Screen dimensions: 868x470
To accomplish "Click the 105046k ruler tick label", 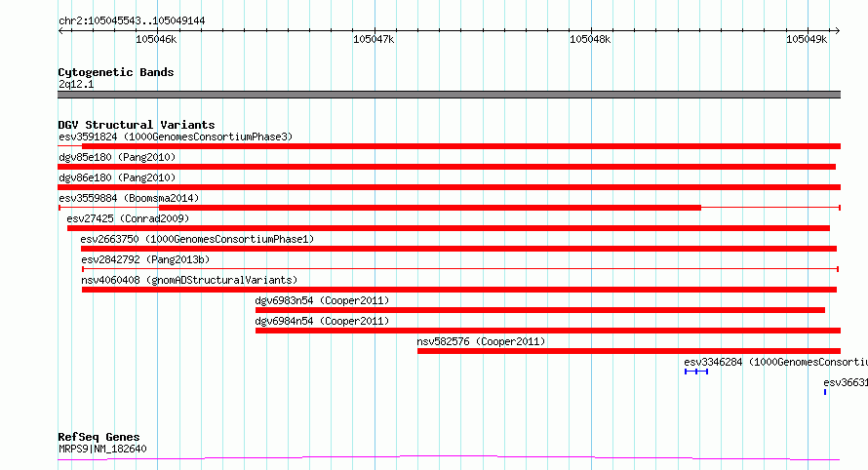I will (x=156, y=39).
